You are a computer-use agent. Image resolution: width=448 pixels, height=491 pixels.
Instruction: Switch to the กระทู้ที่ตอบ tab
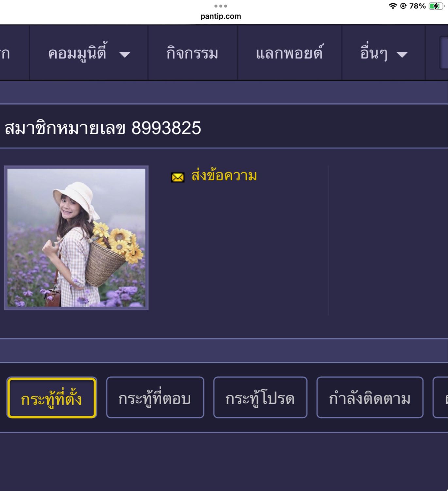pyautogui.click(x=155, y=398)
